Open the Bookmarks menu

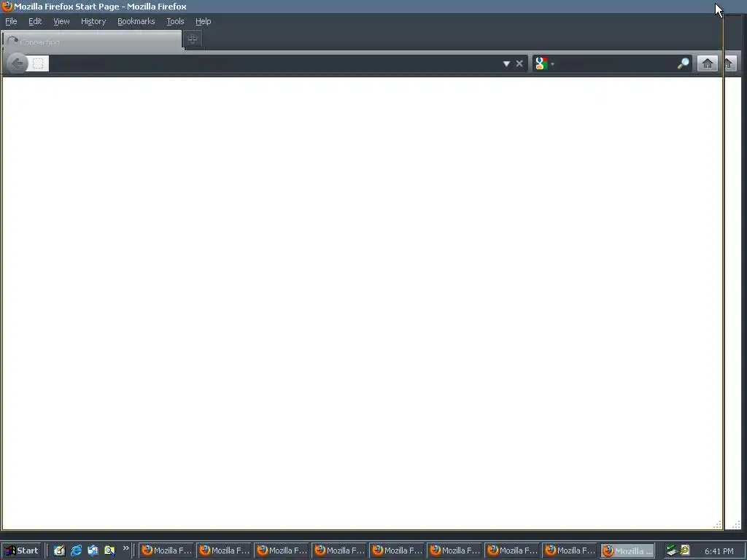[x=136, y=21]
